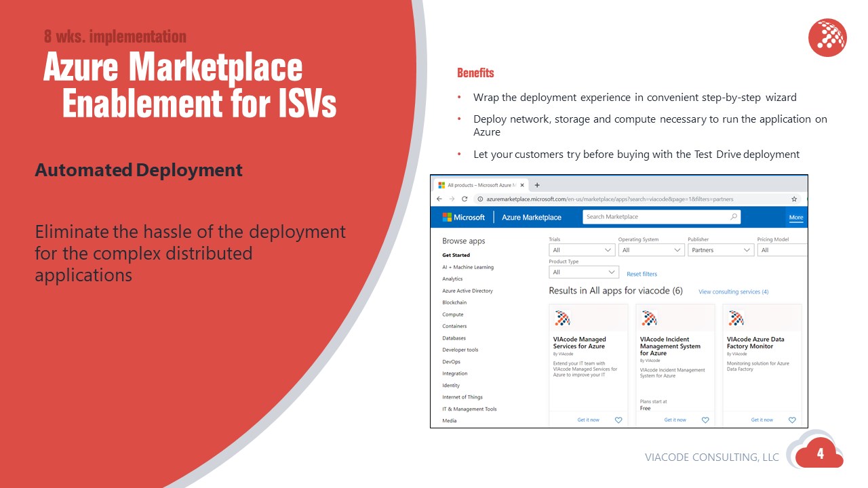The height and width of the screenshot is (488, 868).
Task: Click Reset filters link
Action: [x=642, y=274]
